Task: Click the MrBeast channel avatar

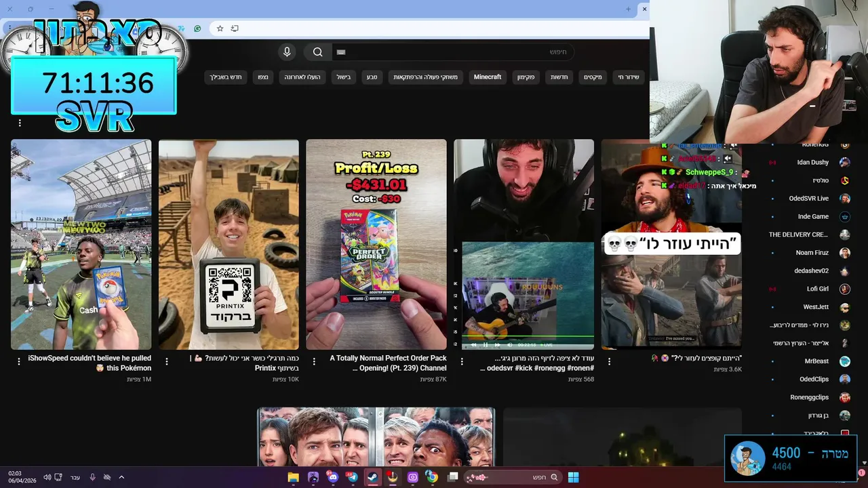Action: 845,361
